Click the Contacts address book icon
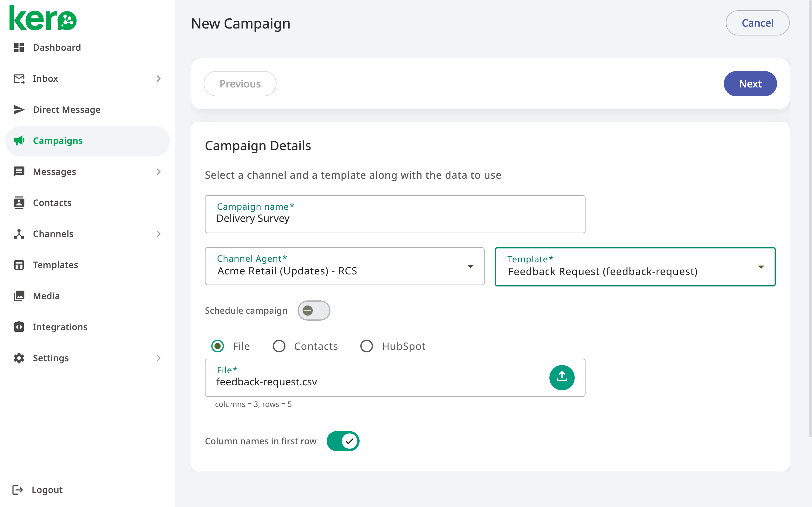812x507 pixels. click(x=19, y=202)
